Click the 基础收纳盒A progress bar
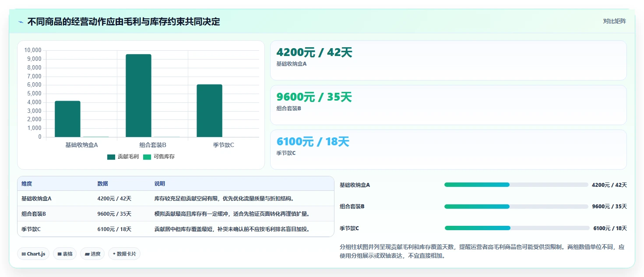 coord(516,185)
